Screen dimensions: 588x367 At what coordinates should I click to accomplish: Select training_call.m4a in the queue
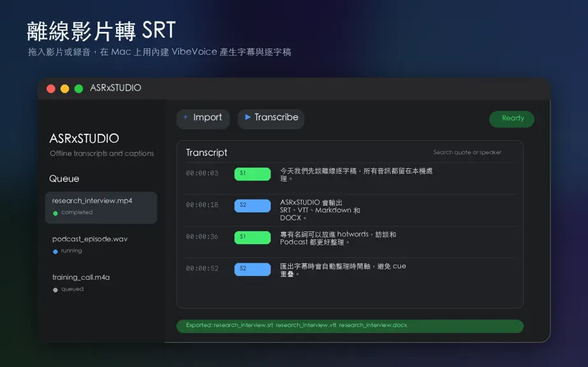(x=101, y=283)
